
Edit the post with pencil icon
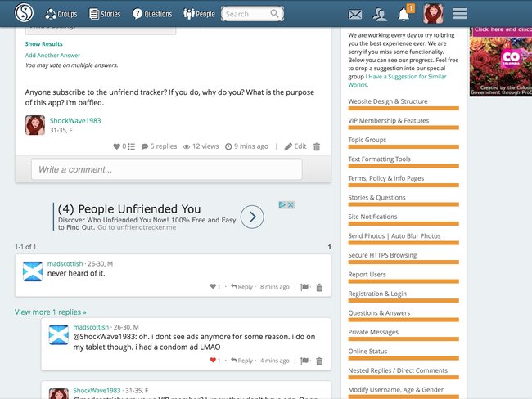[x=295, y=146]
